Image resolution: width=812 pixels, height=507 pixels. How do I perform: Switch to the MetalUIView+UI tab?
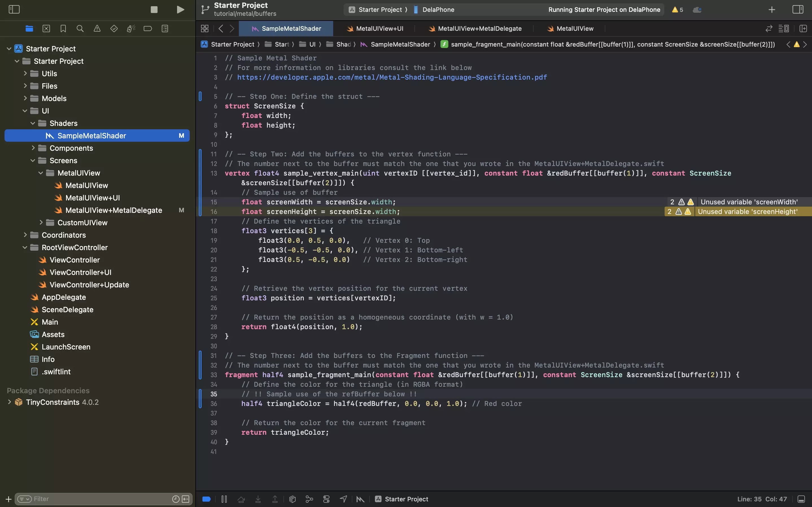coord(375,29)
